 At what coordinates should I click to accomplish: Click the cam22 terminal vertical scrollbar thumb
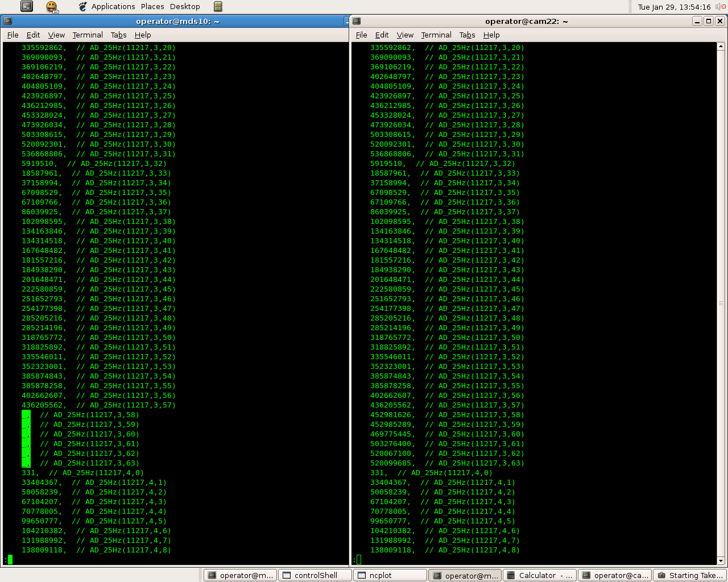point(721,304)
